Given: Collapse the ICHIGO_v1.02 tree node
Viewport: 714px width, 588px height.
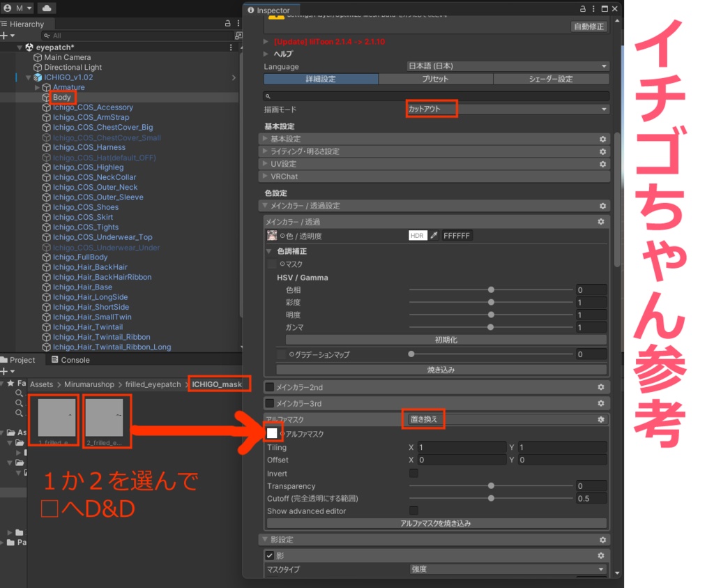Looking at the screenshot, I should [x=28, y=77].
